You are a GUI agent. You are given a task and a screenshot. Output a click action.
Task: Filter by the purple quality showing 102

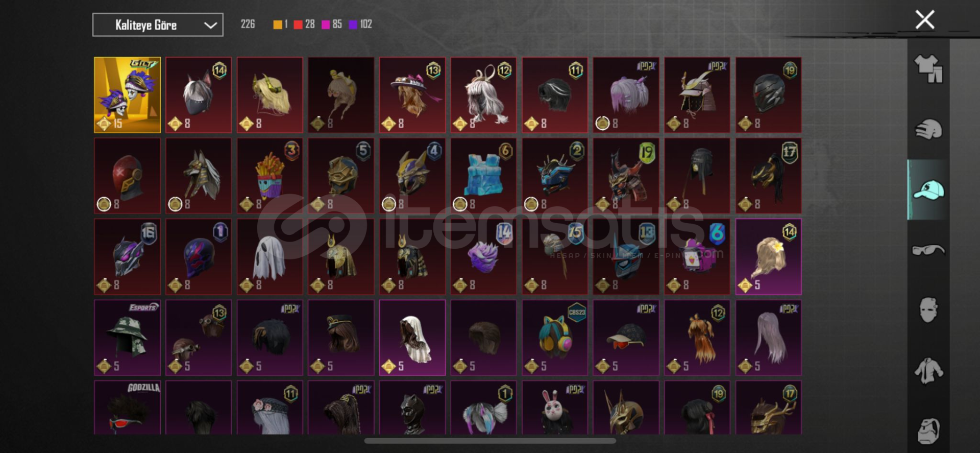(x=360, y=25)
